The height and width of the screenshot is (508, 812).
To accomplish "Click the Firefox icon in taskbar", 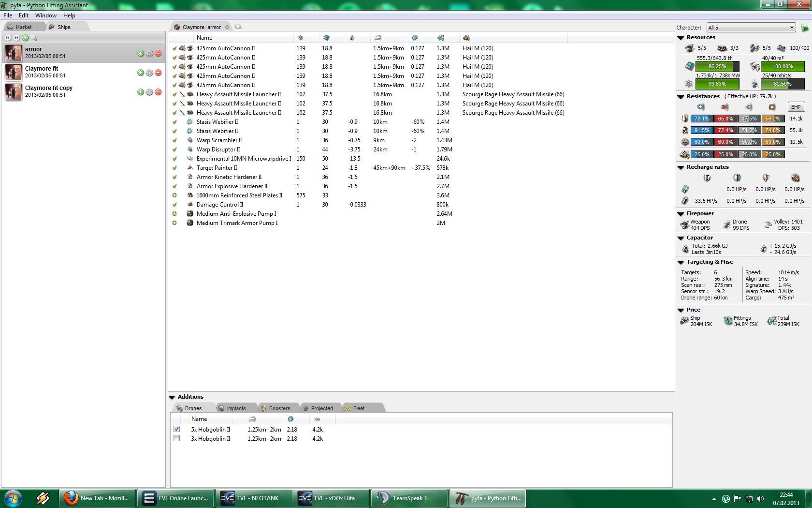I will coord(71,498).
